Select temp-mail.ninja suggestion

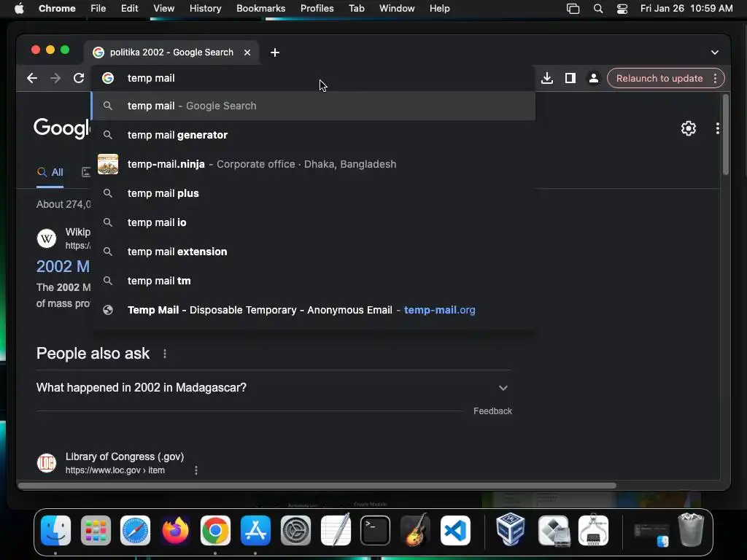coord(314,164)
